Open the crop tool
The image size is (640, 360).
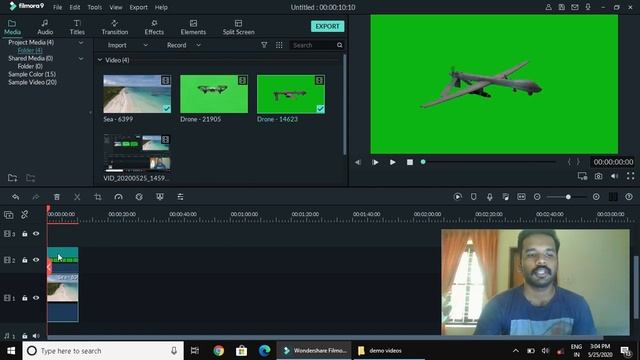click(98, 197)
